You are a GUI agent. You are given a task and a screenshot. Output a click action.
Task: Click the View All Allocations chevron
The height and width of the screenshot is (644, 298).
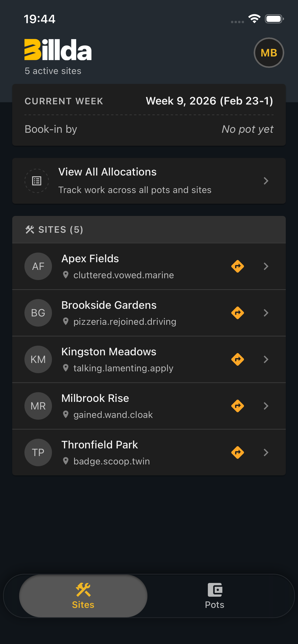(266, 181)
